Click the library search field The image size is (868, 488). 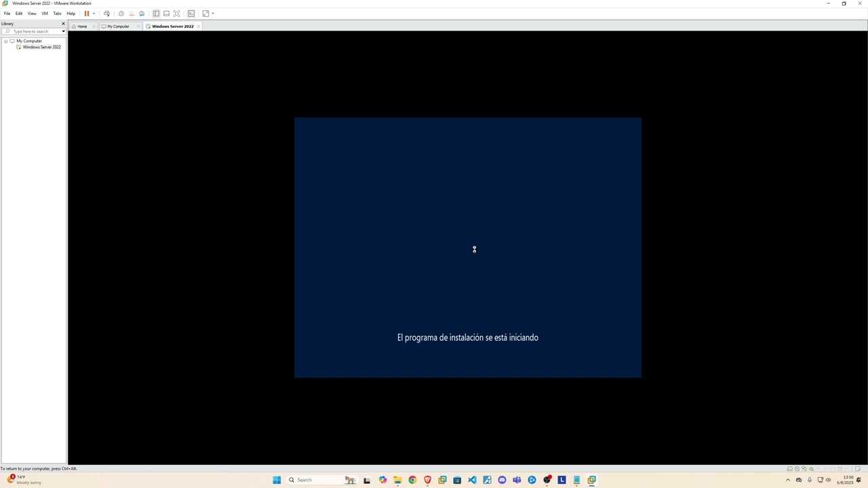tap(31, 31)
